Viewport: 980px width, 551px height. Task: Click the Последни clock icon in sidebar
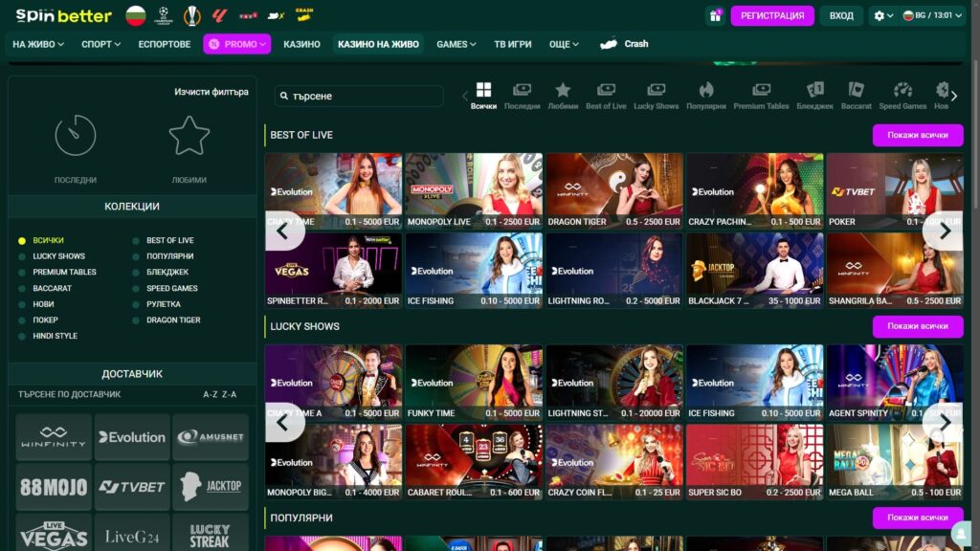76,136
